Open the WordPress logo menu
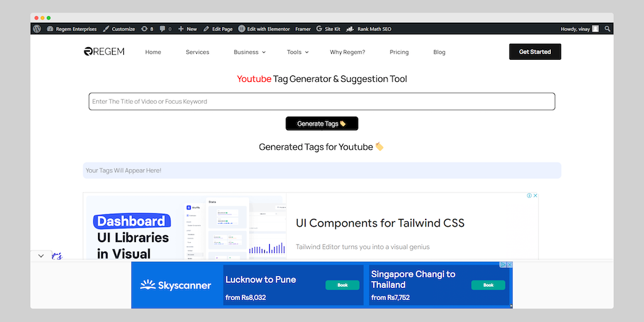644x322 pixels. pyautogui.click(x=37, y=29)
